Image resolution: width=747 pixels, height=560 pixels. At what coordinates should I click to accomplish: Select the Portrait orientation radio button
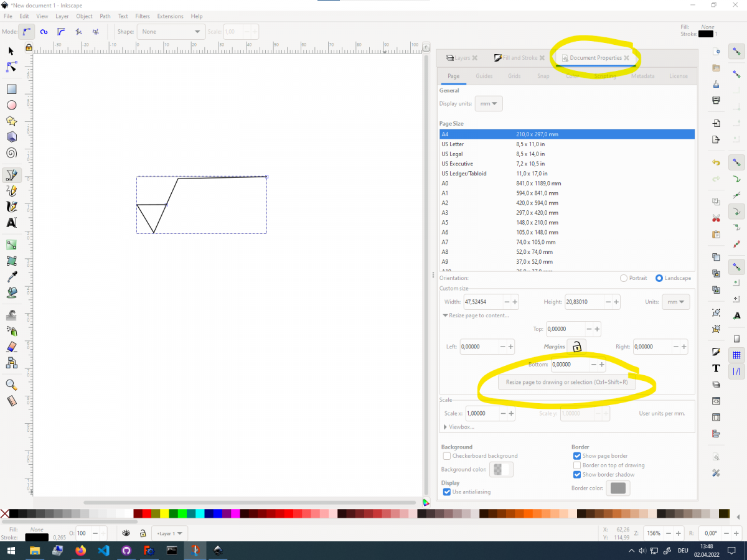(x=622, y=278)
